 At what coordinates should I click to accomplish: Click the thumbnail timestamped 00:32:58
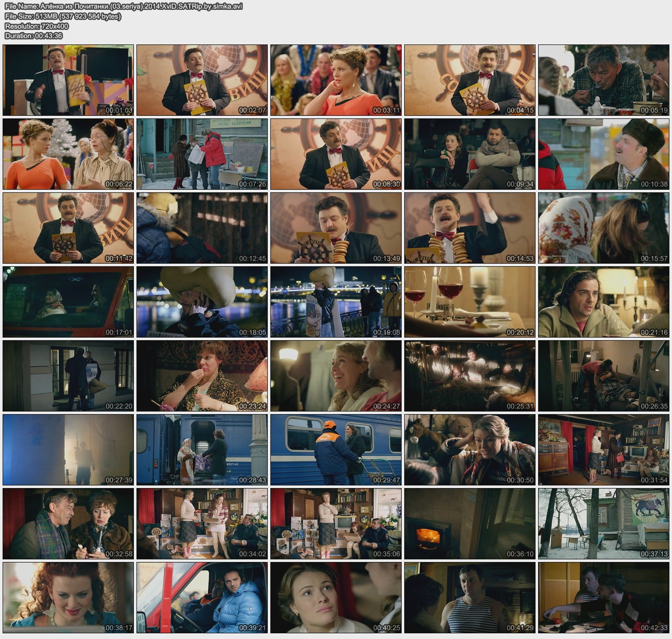click(68, 524)
